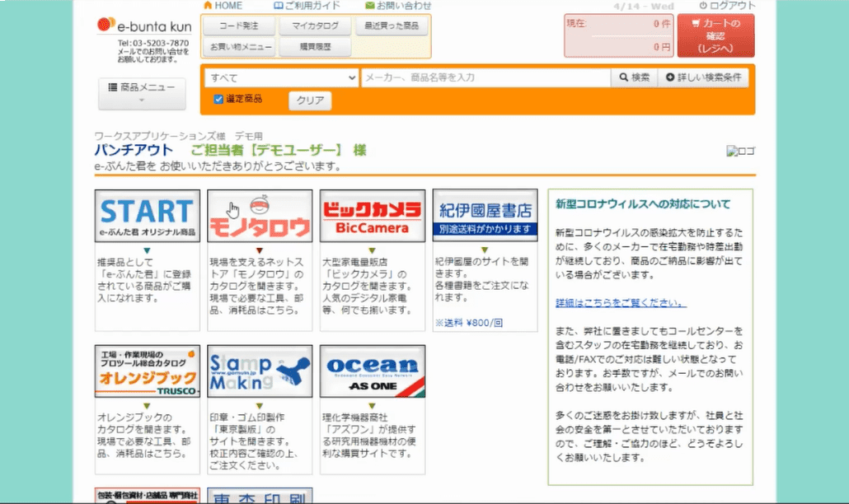Expand the すべて category dropdown
This screenshot has width=849, height=504.
click(280, 77)
